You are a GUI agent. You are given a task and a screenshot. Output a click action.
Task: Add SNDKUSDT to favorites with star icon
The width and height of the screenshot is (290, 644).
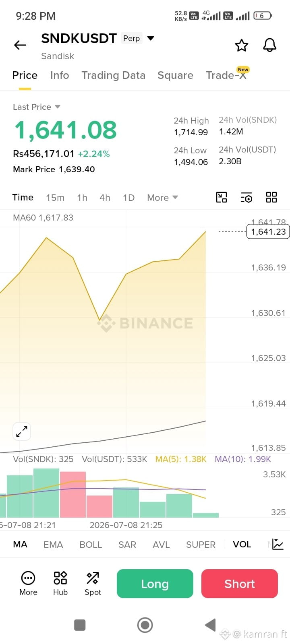click(242, 45)
